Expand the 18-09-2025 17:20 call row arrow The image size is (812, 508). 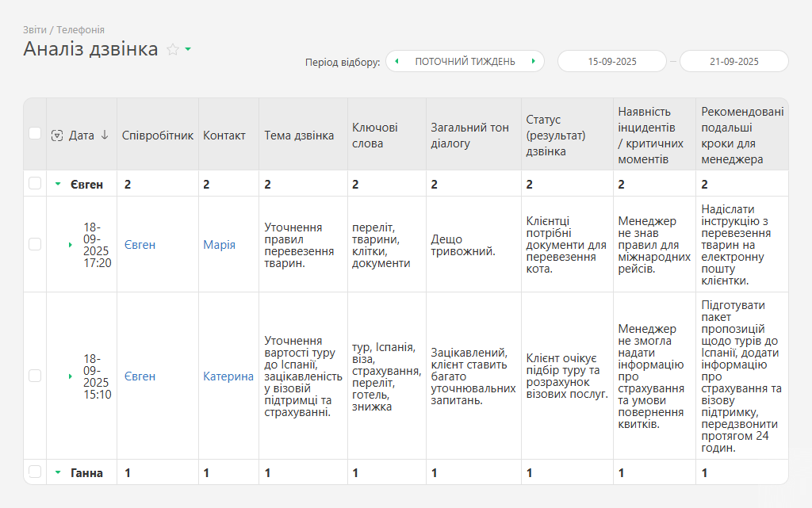click(71, 245)
